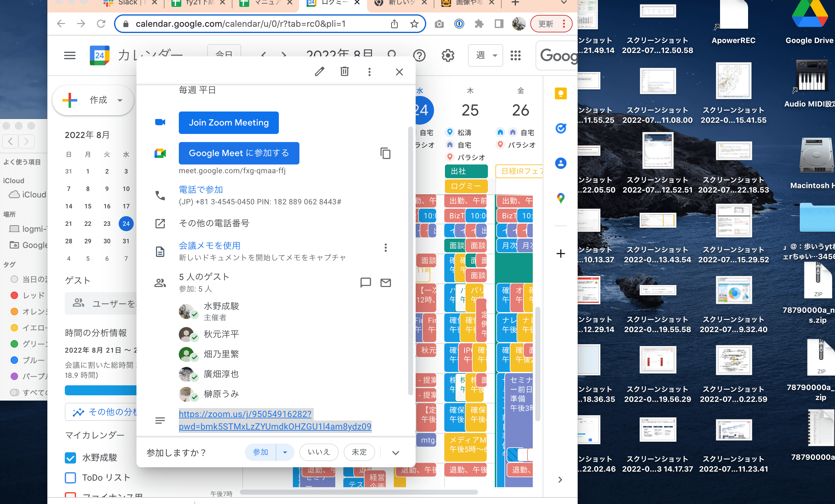Respond 未定 to the invitation

tap(359, 452)
